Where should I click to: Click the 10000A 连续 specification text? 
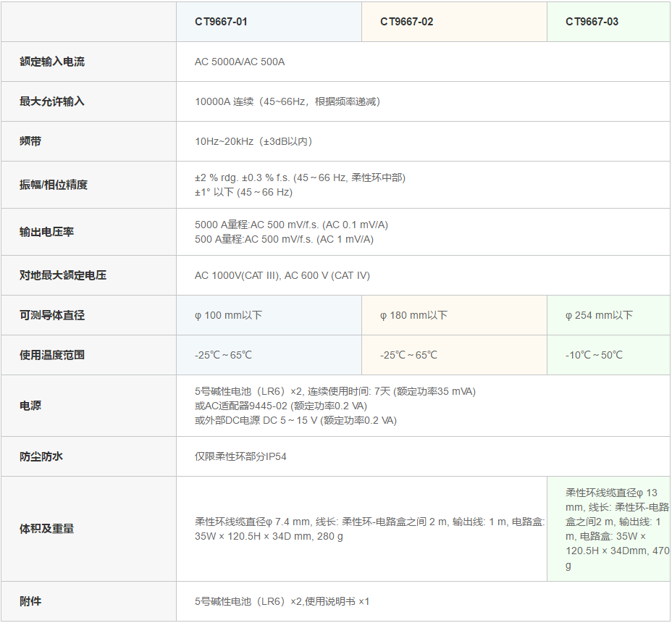tap(287, 101)
